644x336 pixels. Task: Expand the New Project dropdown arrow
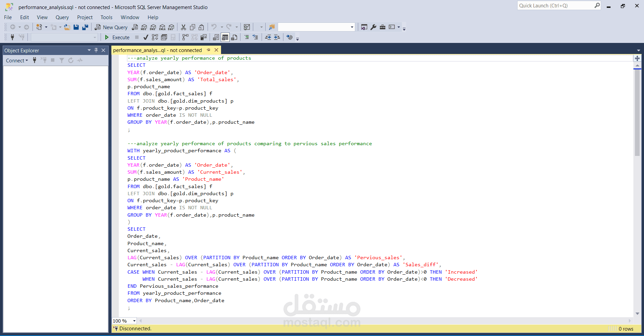46,27
